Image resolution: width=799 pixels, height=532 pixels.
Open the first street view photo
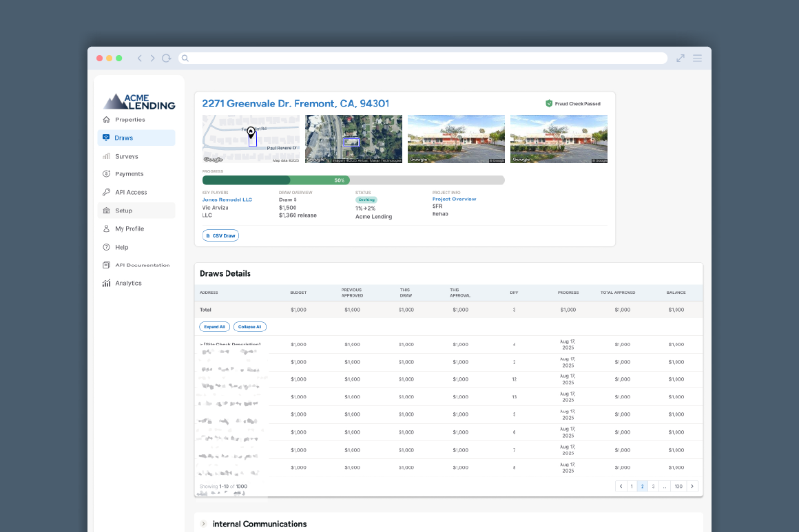click(456, 139)
